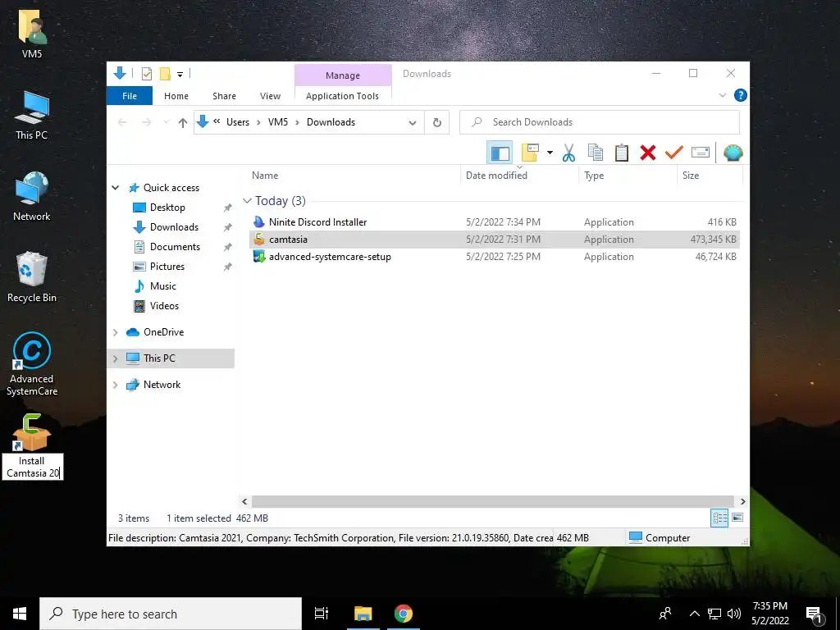
Task: Collapse the Quick access tree node
Action: point(115,188)
